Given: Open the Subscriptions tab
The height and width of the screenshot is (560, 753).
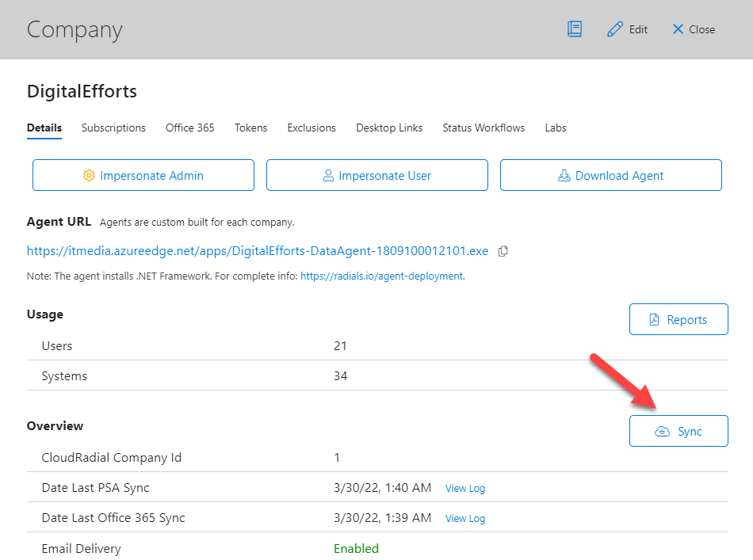Looking at the screenshot, I should click(113, 128).
